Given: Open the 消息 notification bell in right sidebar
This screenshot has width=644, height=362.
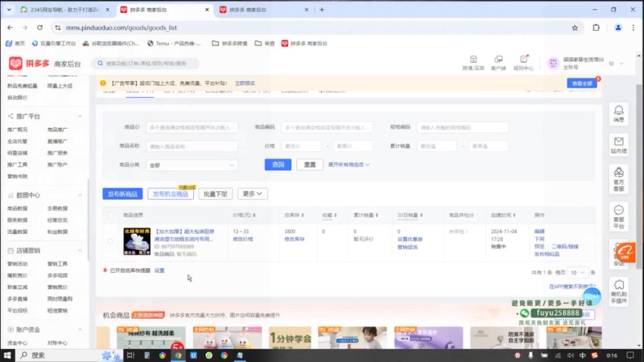Looking at the screenshot, I should pos(619,113).
